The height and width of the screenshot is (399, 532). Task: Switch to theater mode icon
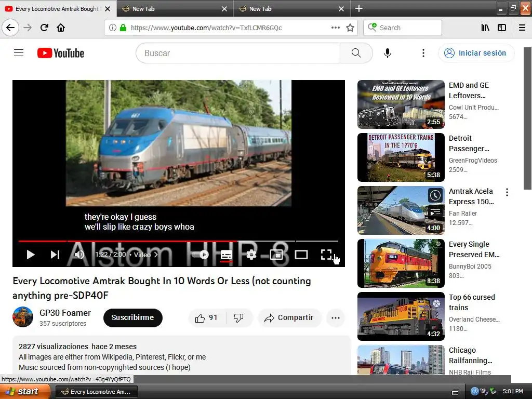coord(301,255)
